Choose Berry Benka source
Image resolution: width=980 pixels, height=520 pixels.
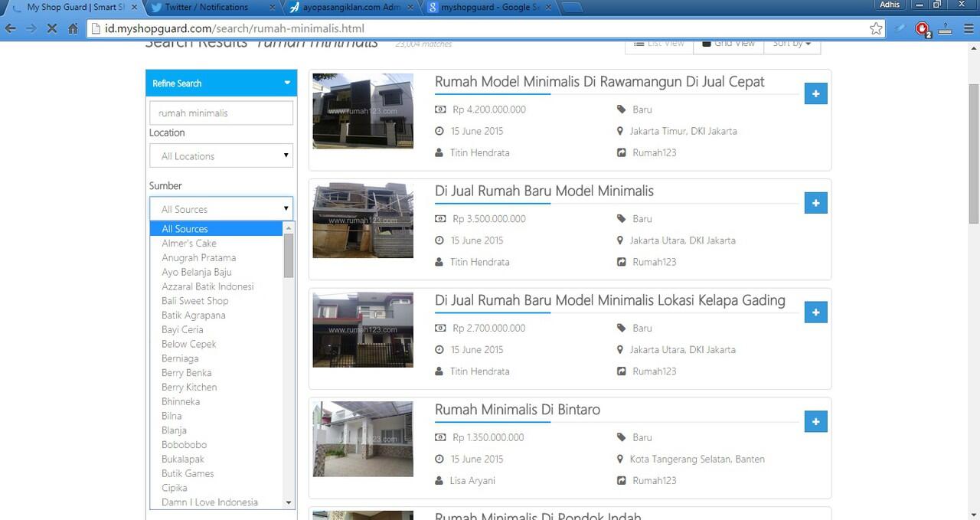(217, 373)
